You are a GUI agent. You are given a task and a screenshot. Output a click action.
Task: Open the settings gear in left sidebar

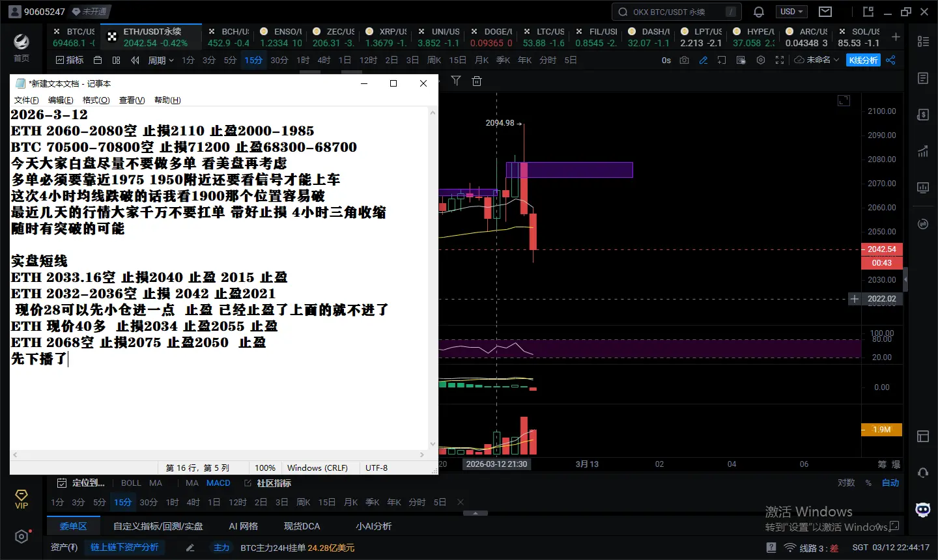pyautogui.click(x=21, y=537)
